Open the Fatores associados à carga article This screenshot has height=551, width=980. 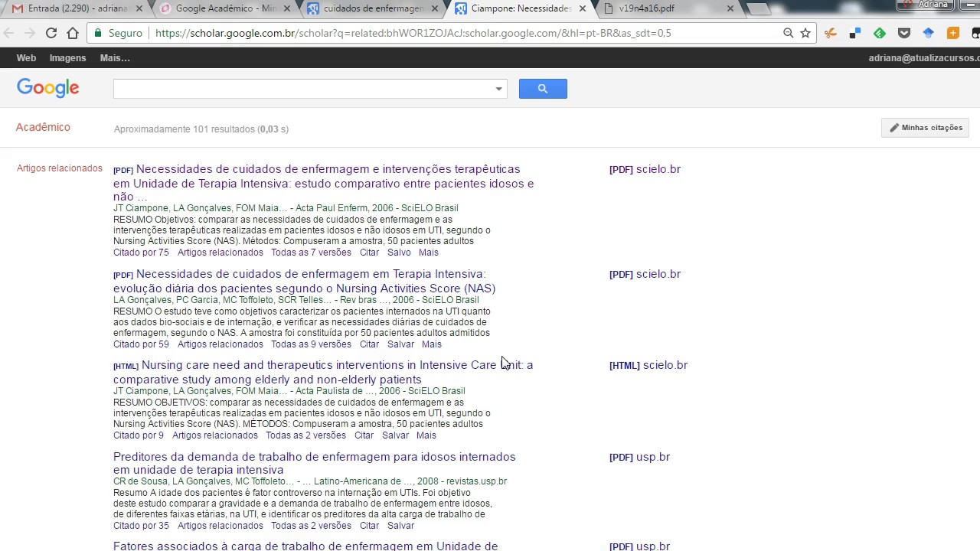pyautogui.click(x=305, y=546)
